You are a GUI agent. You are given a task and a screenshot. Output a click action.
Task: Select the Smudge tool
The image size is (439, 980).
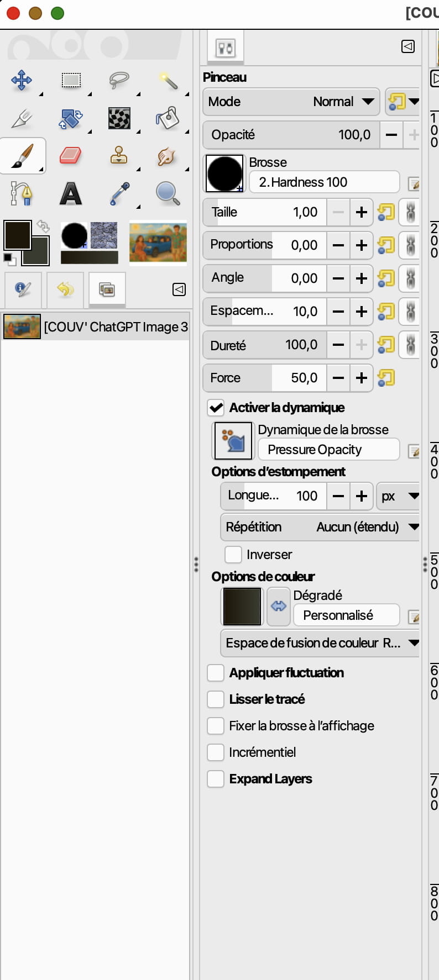(x=168, y=156)
